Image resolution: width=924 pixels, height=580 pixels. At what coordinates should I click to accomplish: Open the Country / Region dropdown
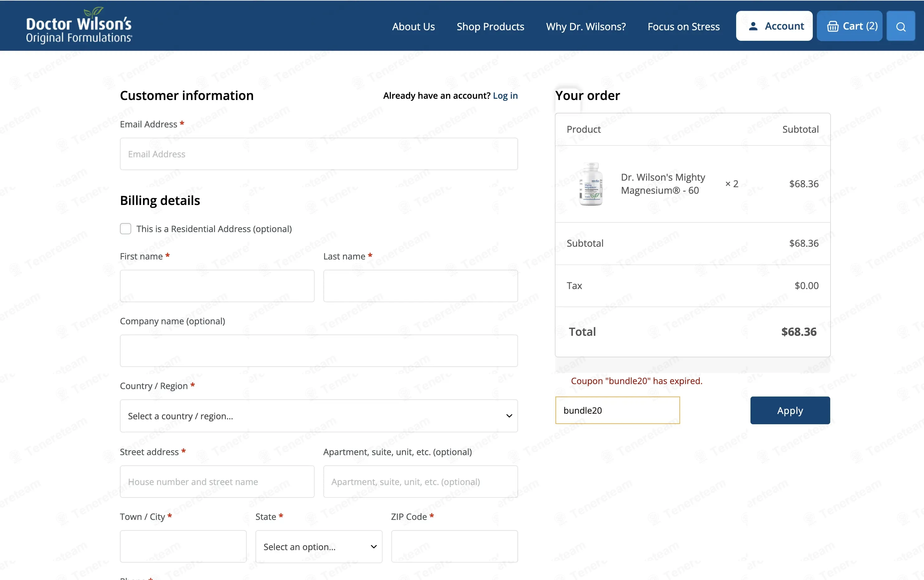click(x=319, y=416)
